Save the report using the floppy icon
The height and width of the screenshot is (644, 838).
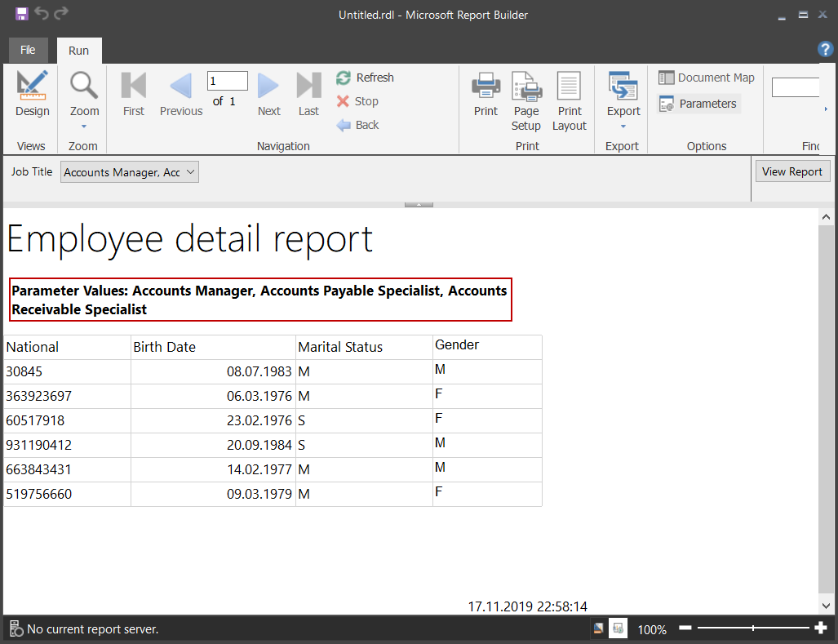(21, 14)
